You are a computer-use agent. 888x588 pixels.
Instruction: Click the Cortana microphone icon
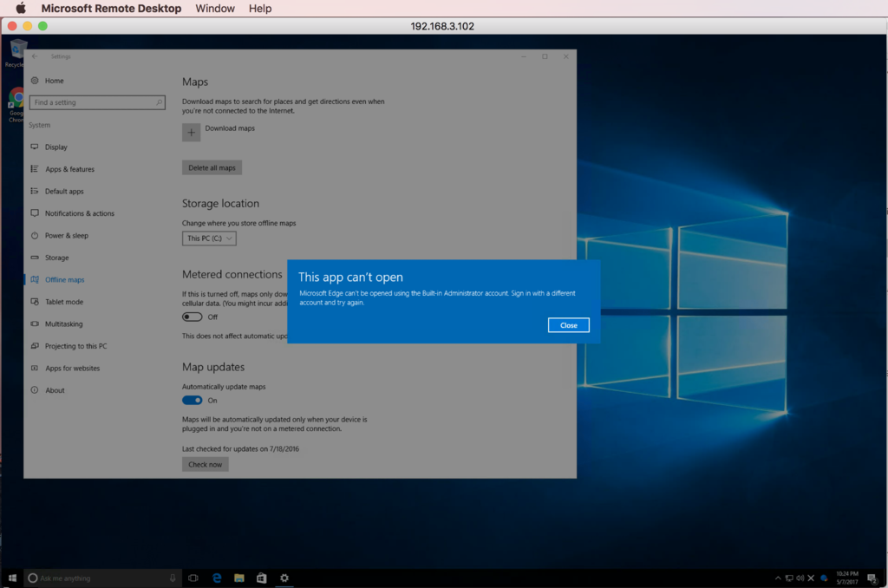point(173,578)
